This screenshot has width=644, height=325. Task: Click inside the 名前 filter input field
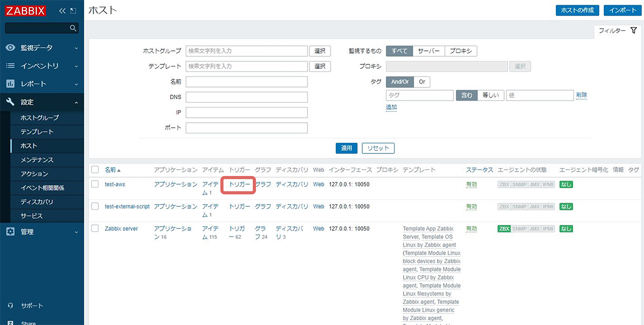tap(247, 82)
